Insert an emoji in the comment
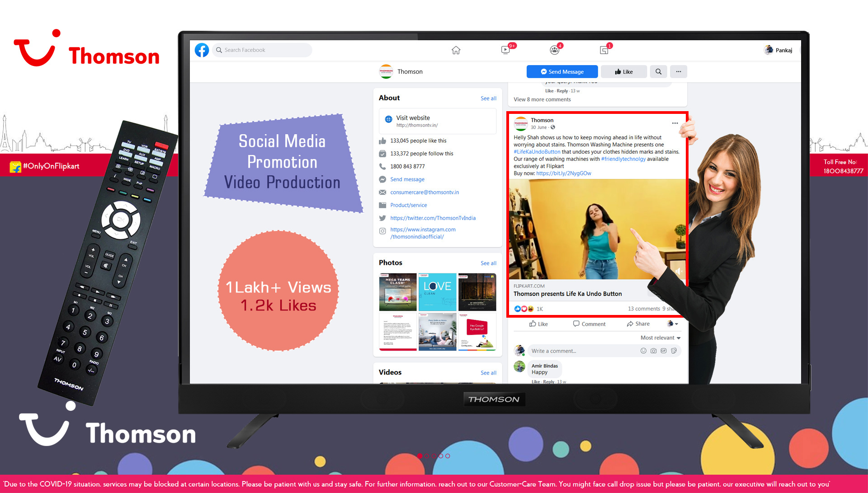Image resolution: width=868 pixels, height=493 pixels. [643, 351]
